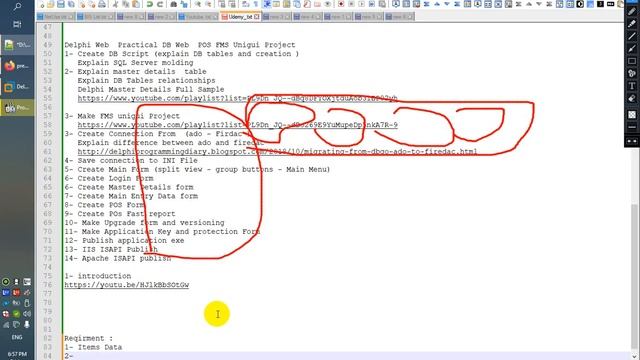This screenshot has width=640, height=360.
Task: Switch to the Youtube.txt tab
Action: [x=197, y=17]
